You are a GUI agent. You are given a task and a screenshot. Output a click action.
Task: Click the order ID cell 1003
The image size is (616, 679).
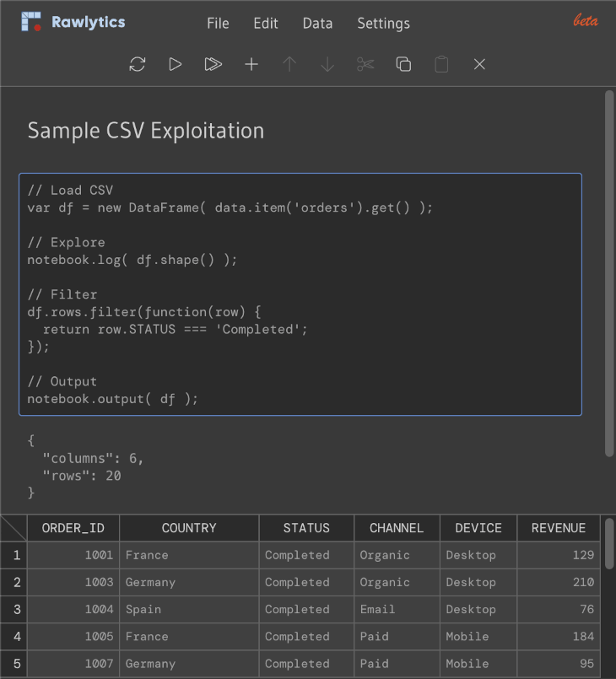coord(73,583)
